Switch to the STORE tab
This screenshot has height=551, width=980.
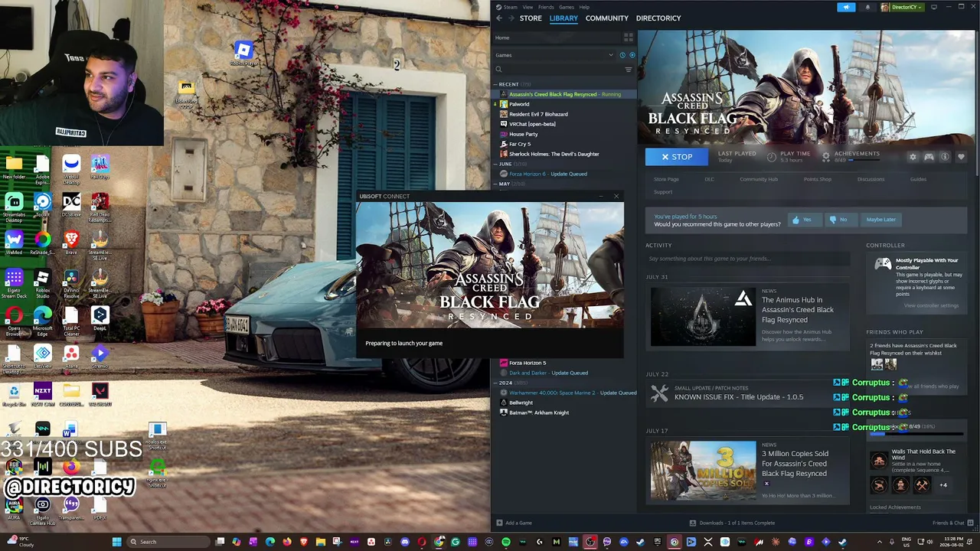pyautogui.click(x=531, y=18)
